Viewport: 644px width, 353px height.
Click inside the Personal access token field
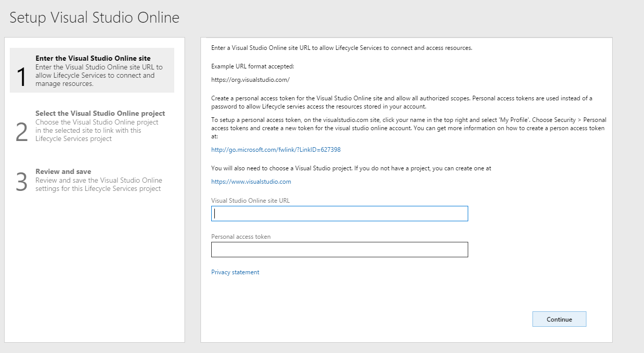339,250
